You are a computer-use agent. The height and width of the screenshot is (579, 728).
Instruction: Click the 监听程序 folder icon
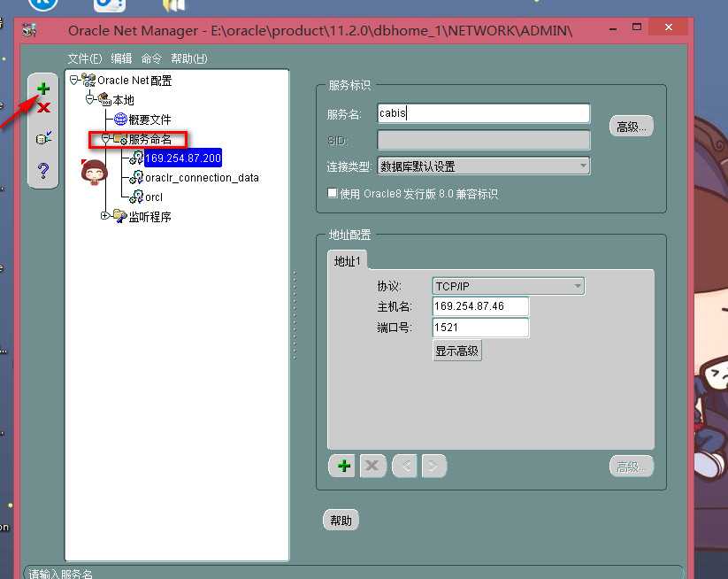(x=119, y=217)
